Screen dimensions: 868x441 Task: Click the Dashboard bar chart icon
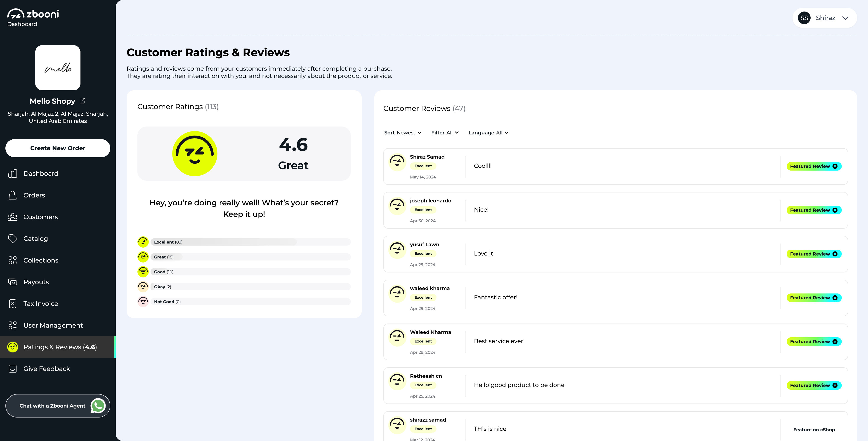click(x=12, y=174)
